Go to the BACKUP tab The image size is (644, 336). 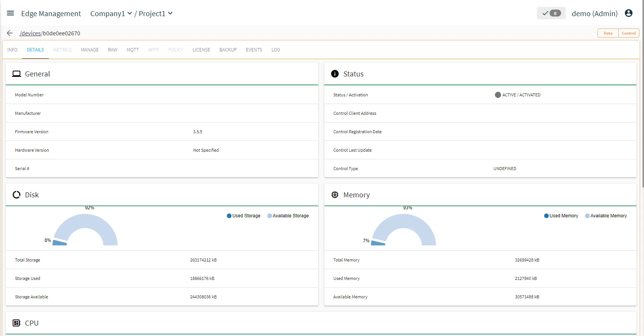click(x=228, y=50)
